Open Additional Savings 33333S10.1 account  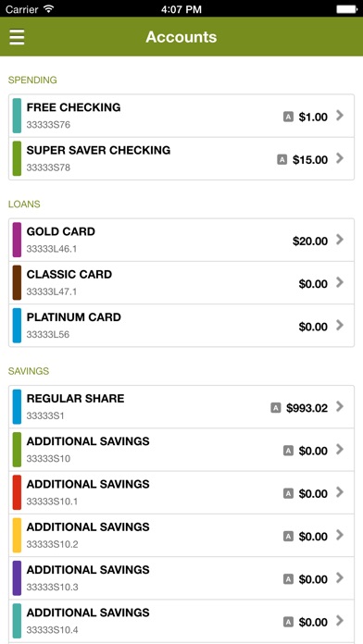[181, 492]
